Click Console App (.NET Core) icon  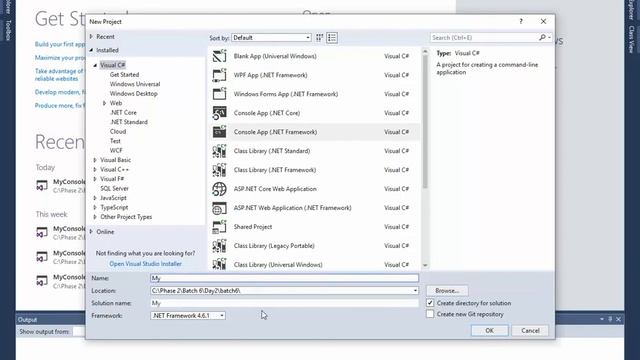pyautogui.click(x=219, y=113)
